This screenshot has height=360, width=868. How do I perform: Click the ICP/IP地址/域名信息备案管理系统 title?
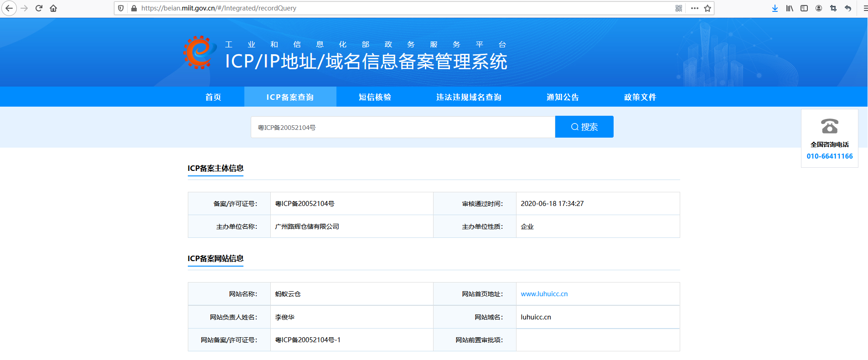pyautogui.click(x=366, y=62)
